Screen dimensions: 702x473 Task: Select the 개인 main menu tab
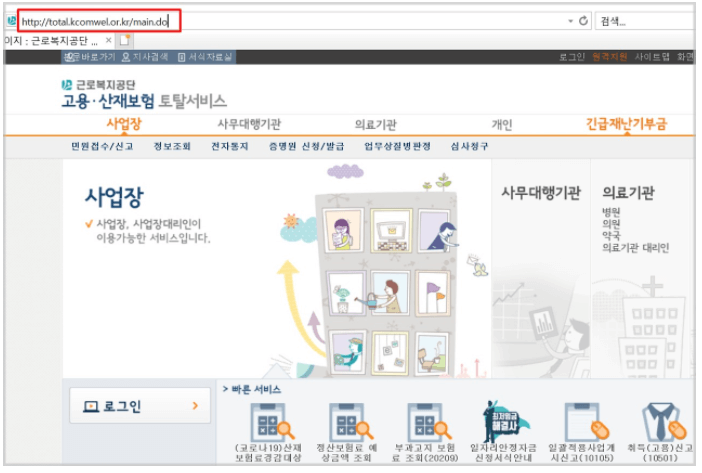[502, 124]
